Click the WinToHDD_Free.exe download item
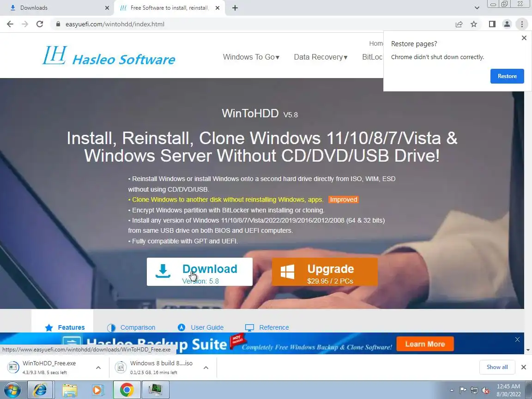532x399 pixels. [49, 367]
